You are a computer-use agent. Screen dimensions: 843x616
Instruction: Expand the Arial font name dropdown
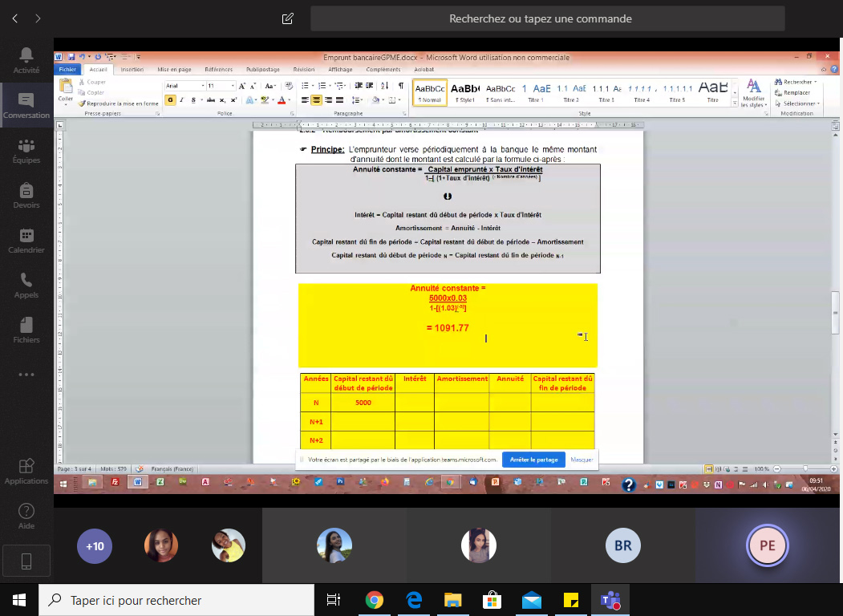coord(202,86)
